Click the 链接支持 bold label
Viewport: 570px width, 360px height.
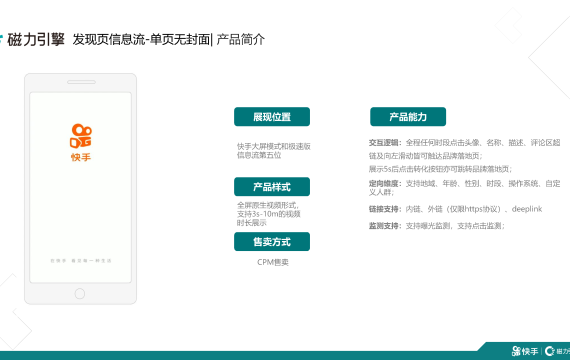(x=384, y=209)
